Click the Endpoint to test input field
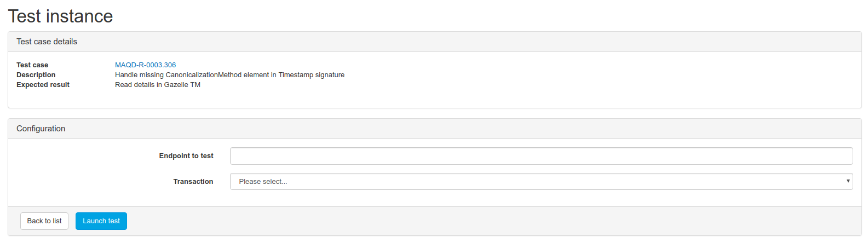 coord(541,156)
